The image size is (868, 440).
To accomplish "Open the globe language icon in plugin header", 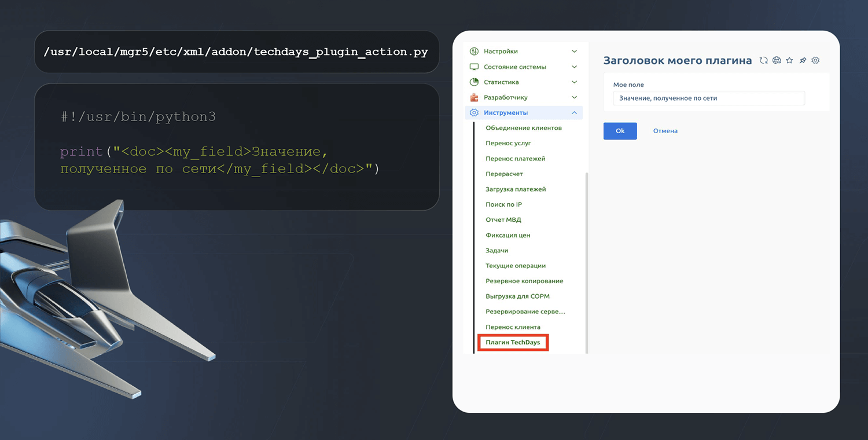I will click(x=777, y=60).
